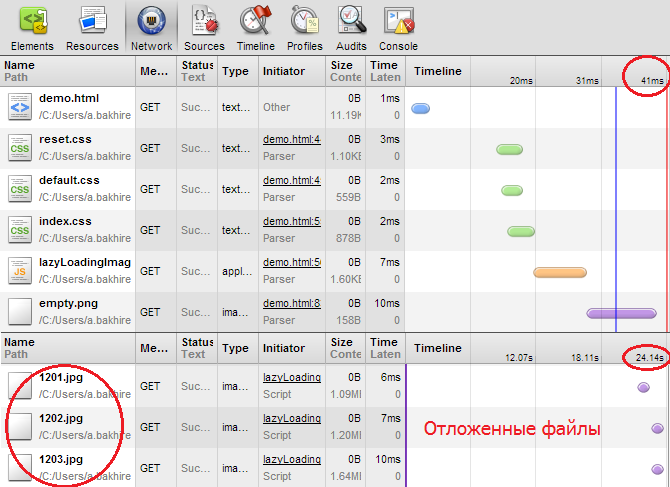Sort by Initiator column in lower table
Screen dimensions: 670x487
pos(292,348)
